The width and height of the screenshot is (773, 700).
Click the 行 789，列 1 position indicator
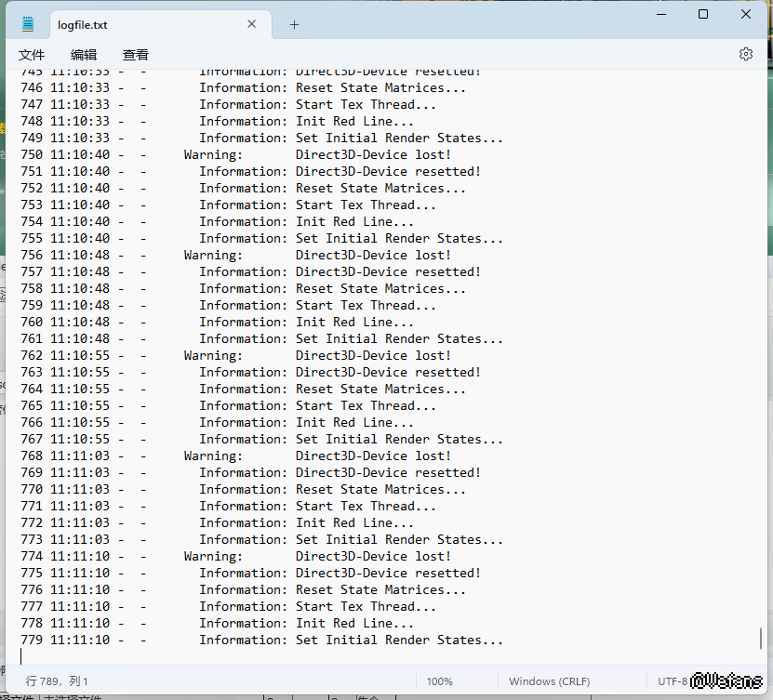click(x=58, y=681)
